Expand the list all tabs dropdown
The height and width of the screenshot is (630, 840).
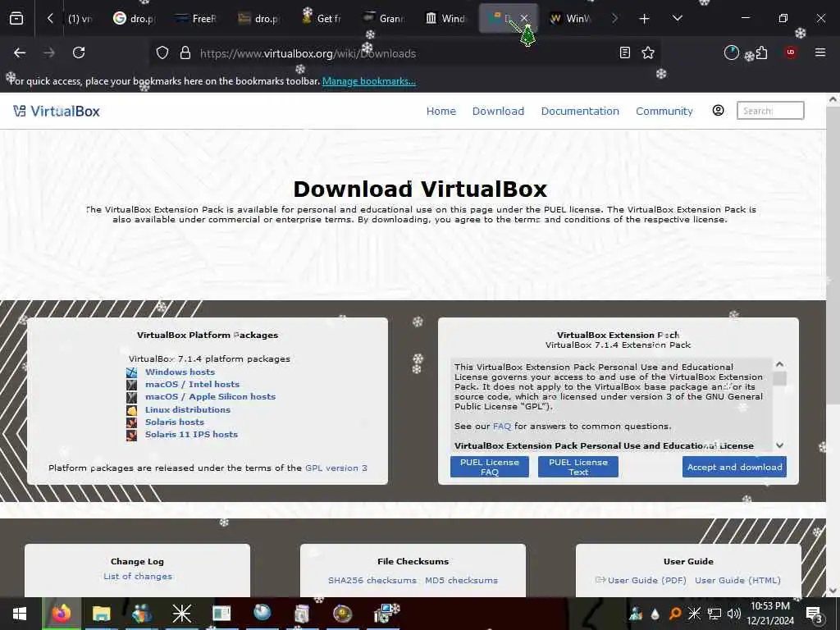(677, 18)
